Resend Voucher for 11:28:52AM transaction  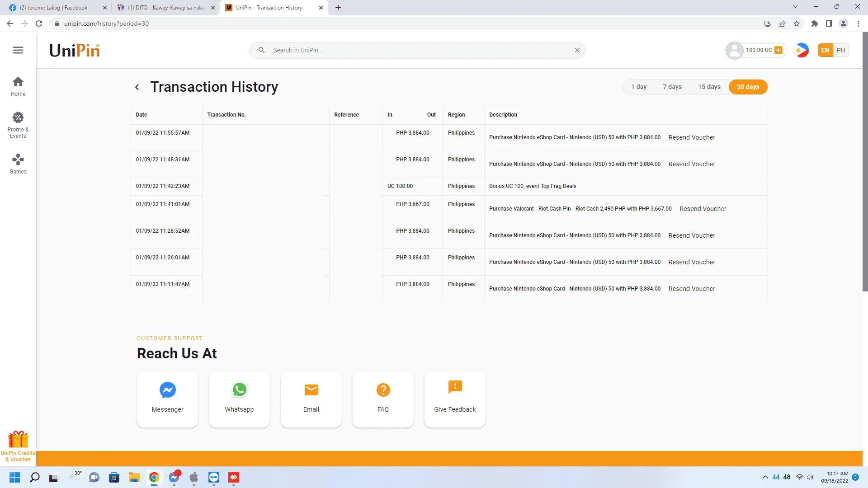(692, 235)
